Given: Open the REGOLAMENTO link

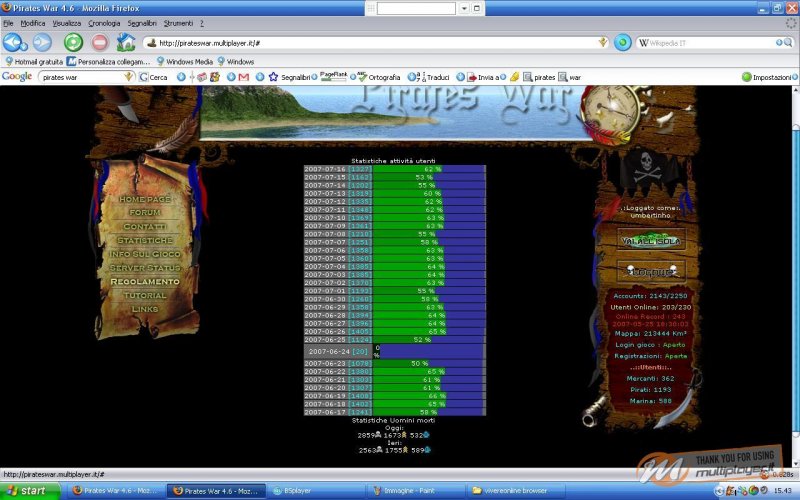Looking at the screenshot, I should coord(145,282).
